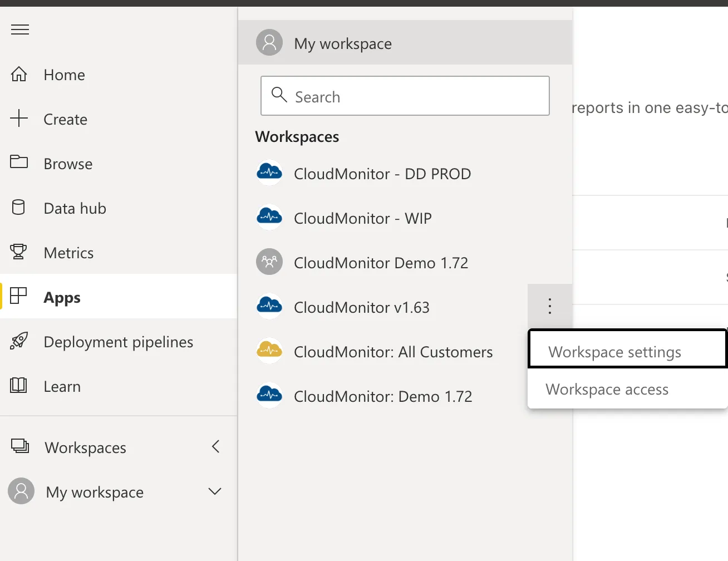Image resolution: width=728 pixels, height=561 pixels.
Task: Toggle the hamburger navigation menu
Action: (x=20, y=29)
